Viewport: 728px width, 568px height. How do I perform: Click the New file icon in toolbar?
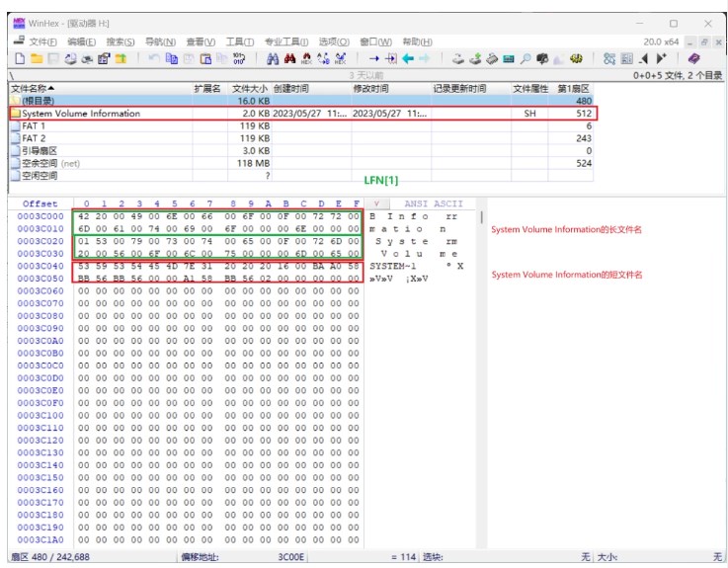pyautogui.click(x=18, y=58)
